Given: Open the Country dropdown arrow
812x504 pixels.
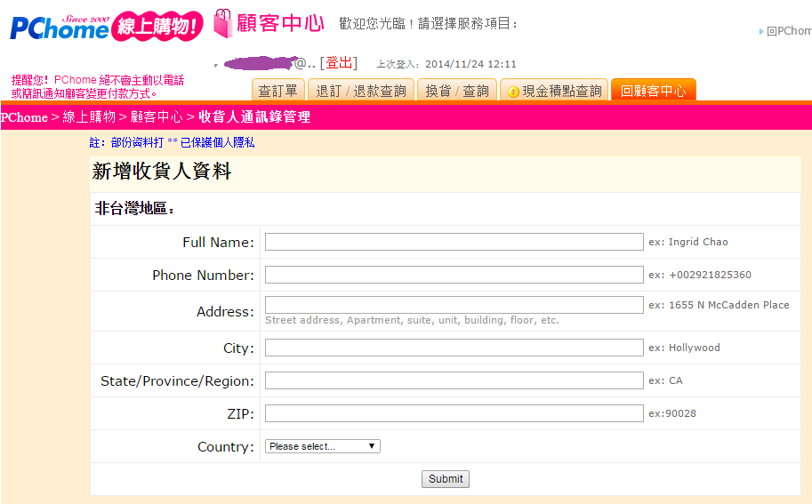Looking at the screenshot, I should [372, 446].
